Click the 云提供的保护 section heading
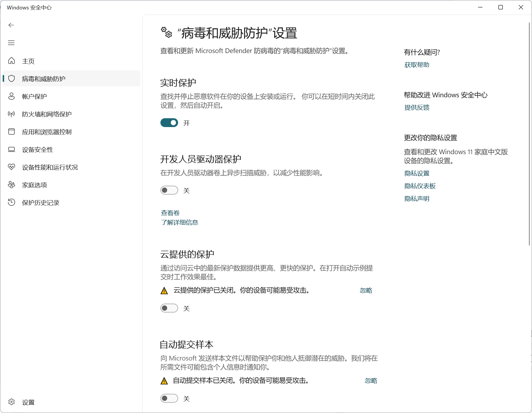The width and height of the screenshot is (532, 413). [x=187, y=254]
